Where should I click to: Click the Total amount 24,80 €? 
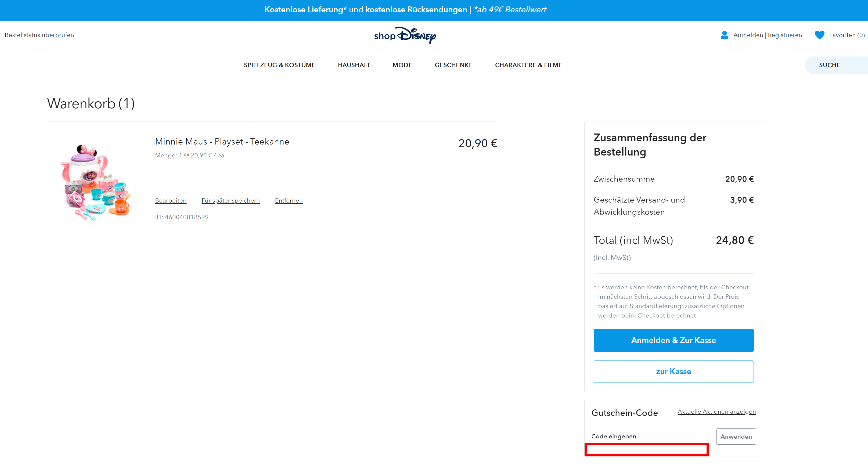tap(734, 240)
